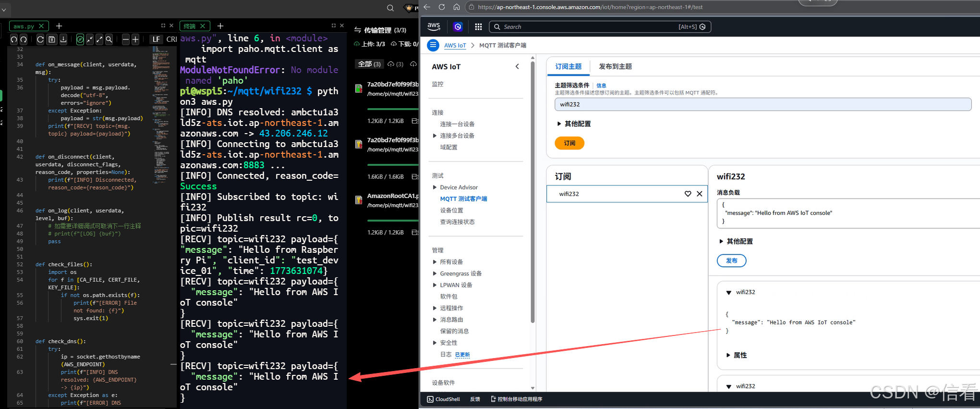Add a new tab next to 终端
Image resolution: width=980 pixels, height=409 pixels.
tap(220, 26)
